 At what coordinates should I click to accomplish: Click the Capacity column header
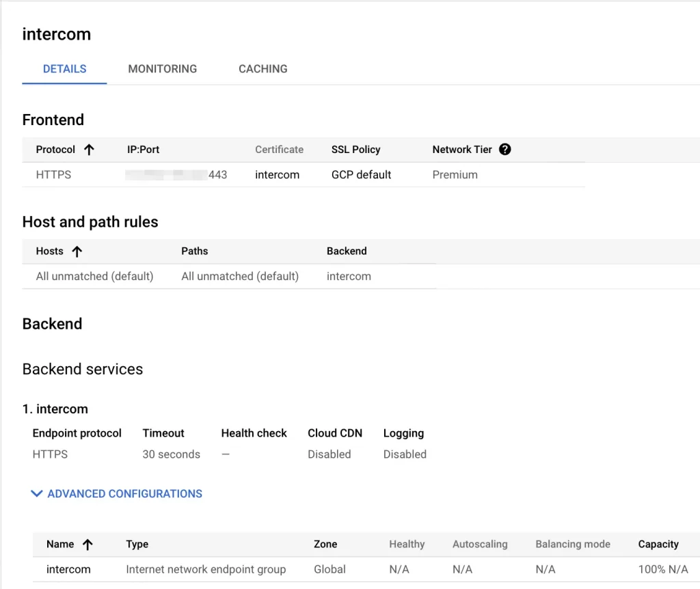click(658, 545)
